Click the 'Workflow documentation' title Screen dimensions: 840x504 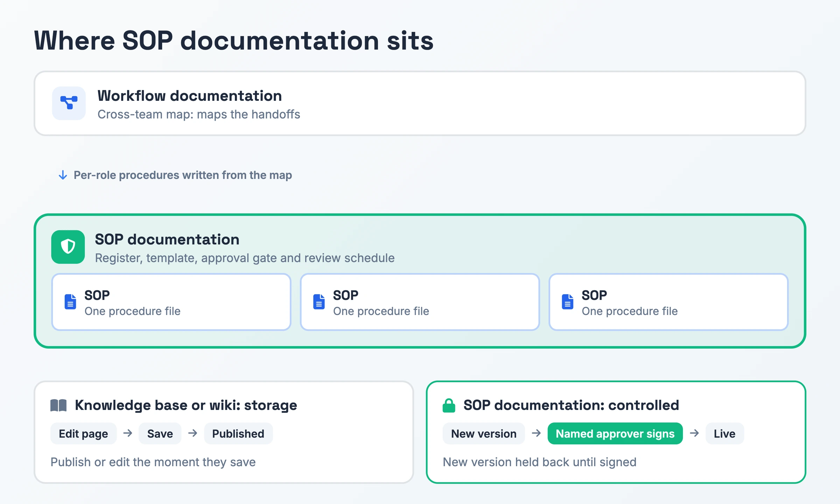190,96
